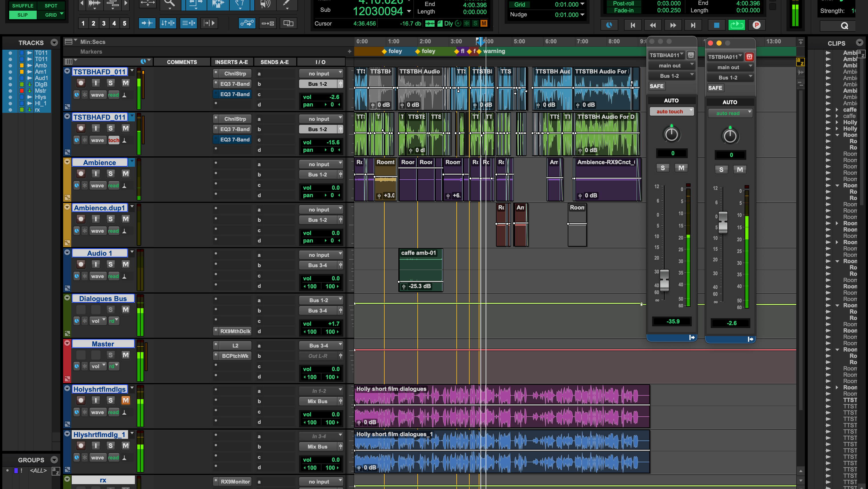The image size is (868, 489).
Task: Toggle the green Loop Playback button
Action: click(x=737, y=25)
